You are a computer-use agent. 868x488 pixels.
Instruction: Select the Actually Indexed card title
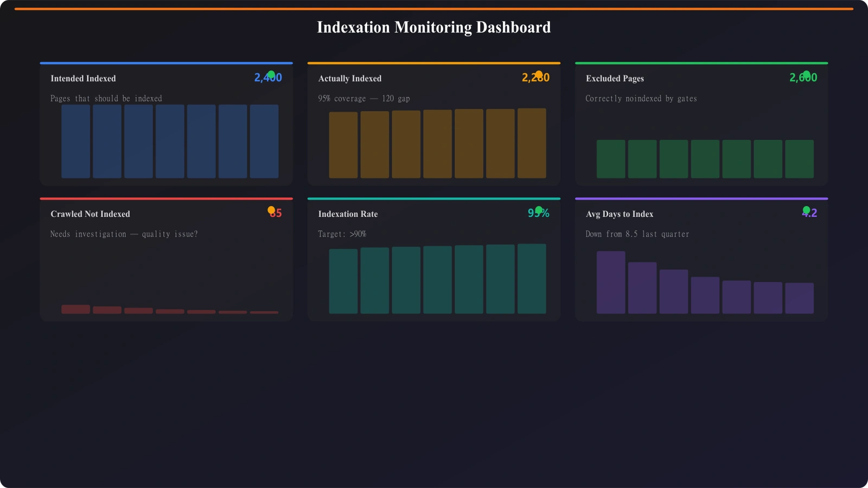click(x=350, y=78)
